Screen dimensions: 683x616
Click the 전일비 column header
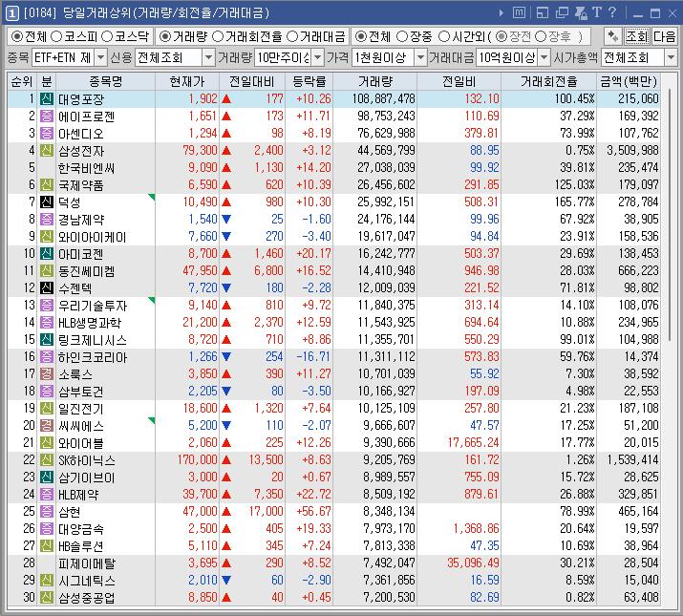(x=459, y=81)
